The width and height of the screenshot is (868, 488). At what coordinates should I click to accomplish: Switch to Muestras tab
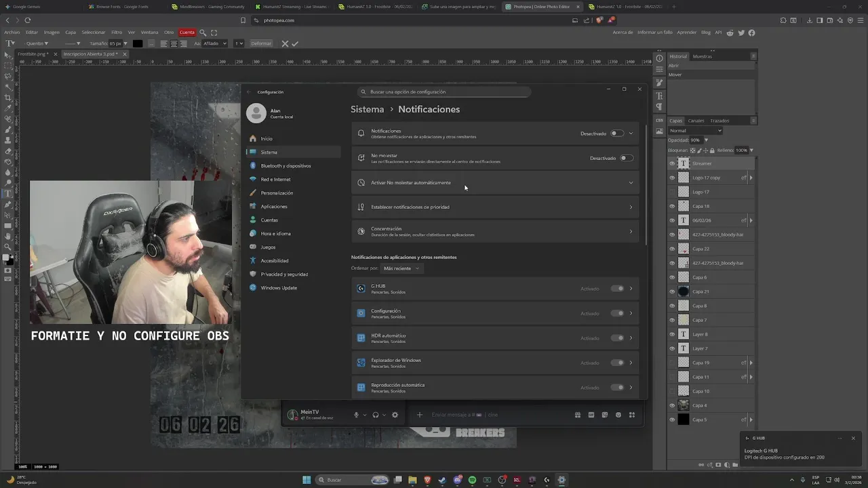[703, 56]
